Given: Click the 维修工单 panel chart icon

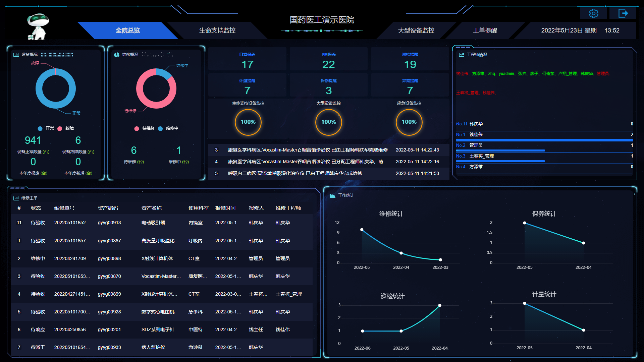Looking at the screenshot, I should click(x=16, y=198).
